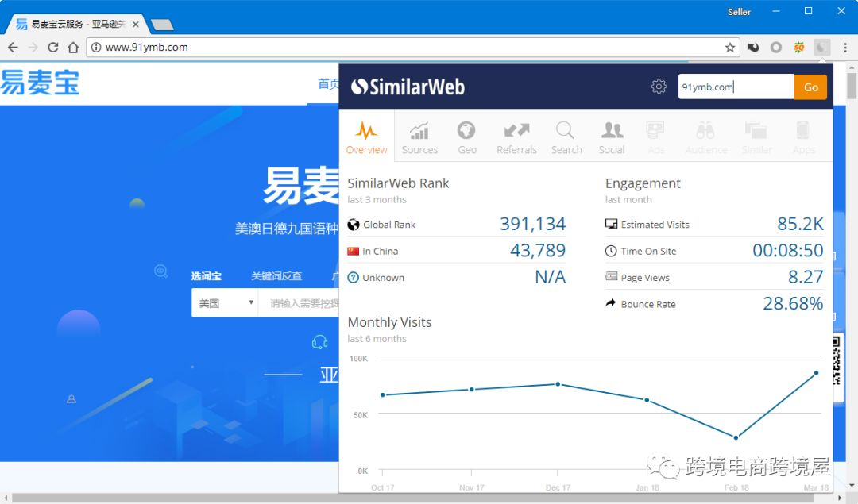Switch to the Search tab
The height and width of the screenshot is (504, 858).
coord(566,138)
